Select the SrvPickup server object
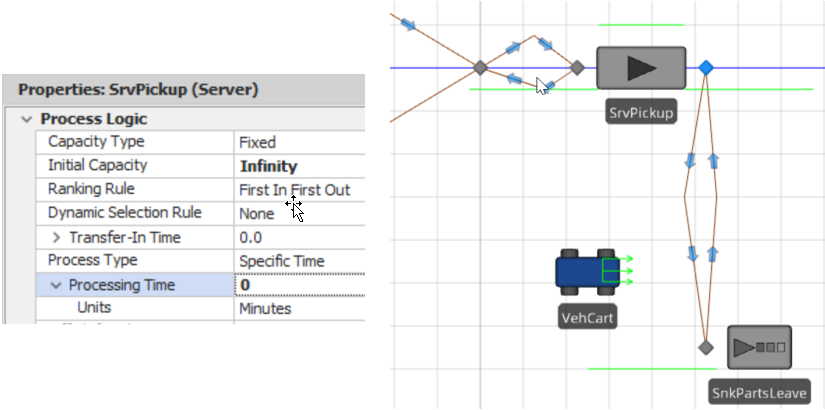This screenshot has width=825, height=410. coord(641,68)
